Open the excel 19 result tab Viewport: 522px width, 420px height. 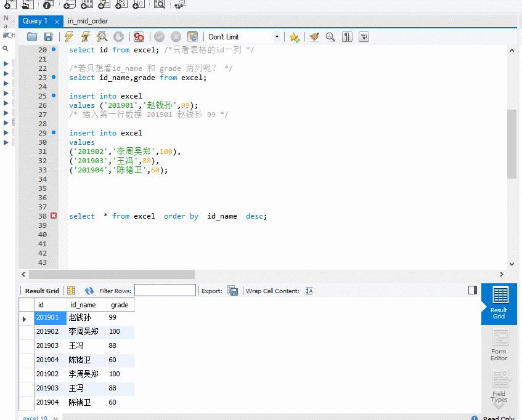pos(36,418)
